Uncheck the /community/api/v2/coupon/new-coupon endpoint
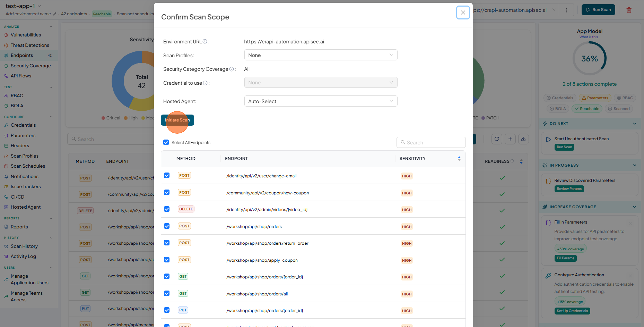Viewport: 644px width, 327px height. point(167,192)
